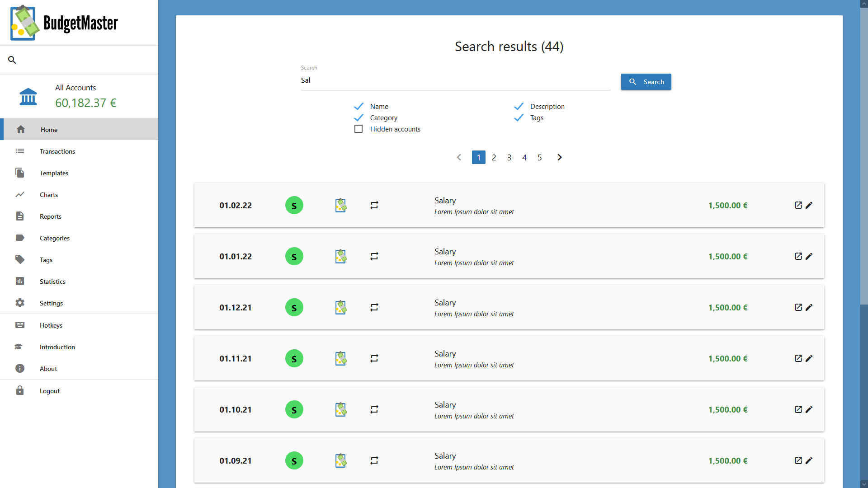Go to next results page arrow
Image resolution: width=868 pixels, height=488 pixels.
560,157
